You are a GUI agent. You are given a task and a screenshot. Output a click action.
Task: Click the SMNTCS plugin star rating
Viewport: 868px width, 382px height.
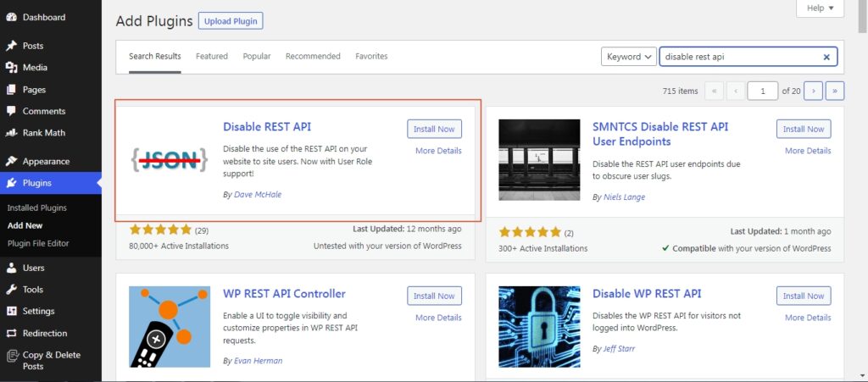tap(530, 232)
